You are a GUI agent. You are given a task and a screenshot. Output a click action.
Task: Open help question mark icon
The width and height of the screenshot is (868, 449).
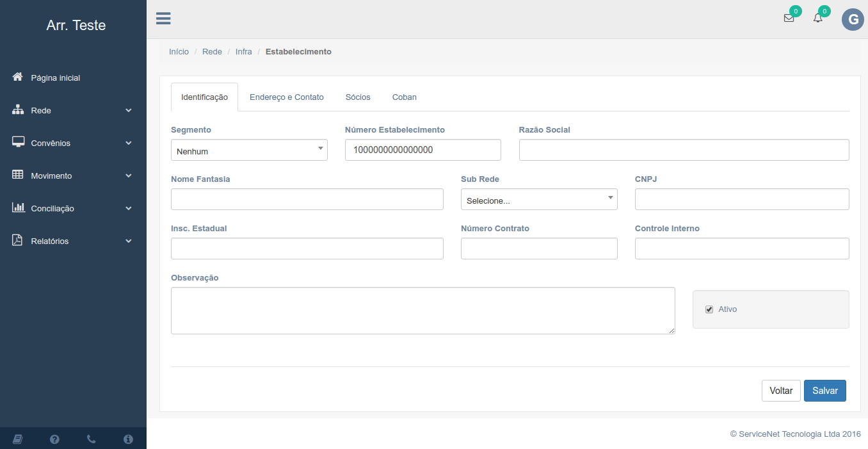coord(54,439)
